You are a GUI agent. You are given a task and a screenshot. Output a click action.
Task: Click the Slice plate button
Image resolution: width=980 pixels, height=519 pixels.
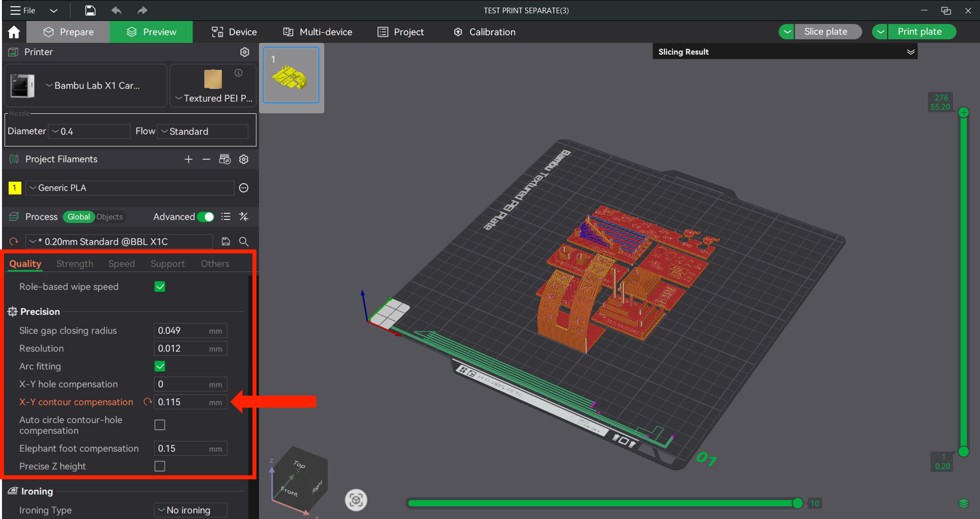825,31
